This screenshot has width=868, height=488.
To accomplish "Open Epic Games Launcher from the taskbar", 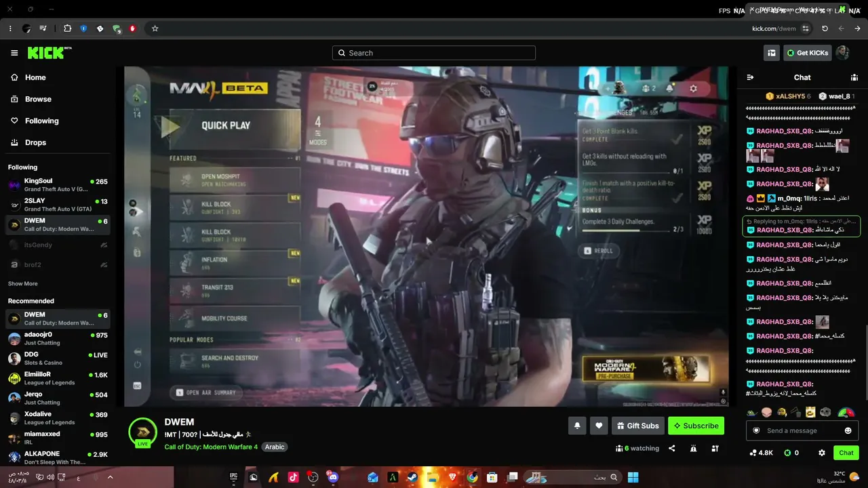I will pyautogui.click(x=233, y=477).
